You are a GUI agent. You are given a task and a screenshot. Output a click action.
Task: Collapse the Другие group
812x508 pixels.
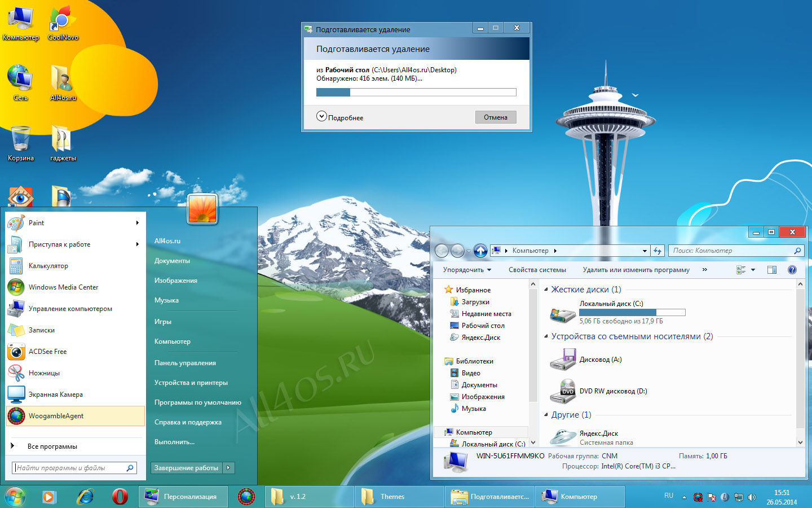tap(546, 415)
